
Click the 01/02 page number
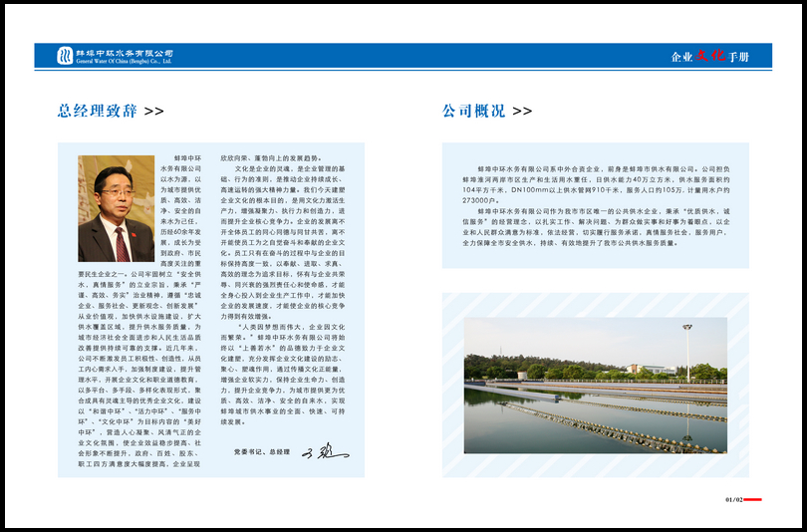click(x=734, y=499)
